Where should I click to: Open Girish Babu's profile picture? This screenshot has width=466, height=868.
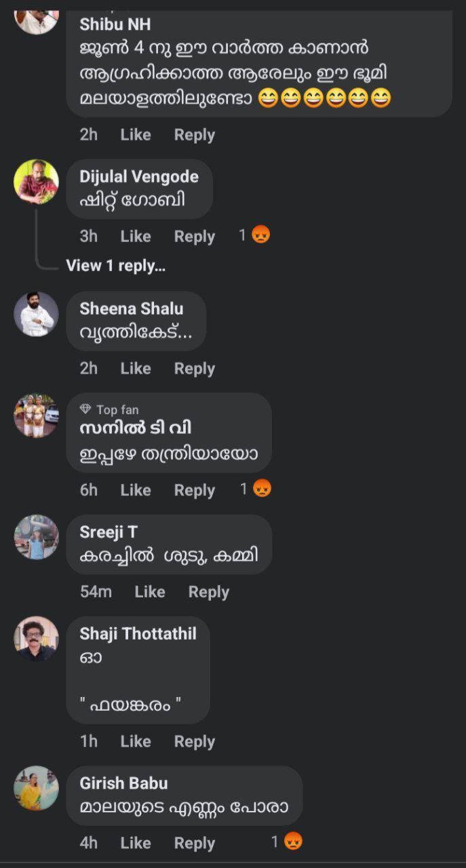(x=37, y=788)
